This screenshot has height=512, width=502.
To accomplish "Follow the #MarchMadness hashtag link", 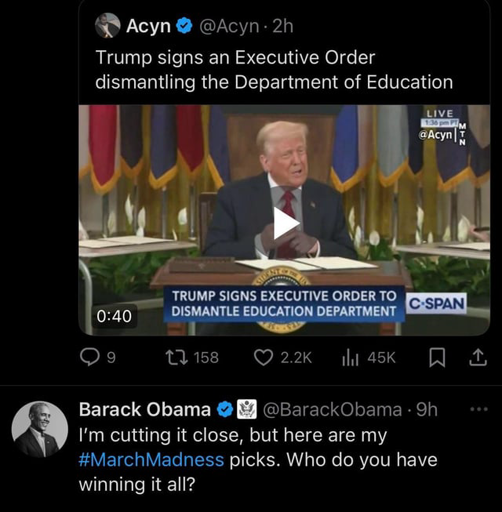I will point(151,460).
